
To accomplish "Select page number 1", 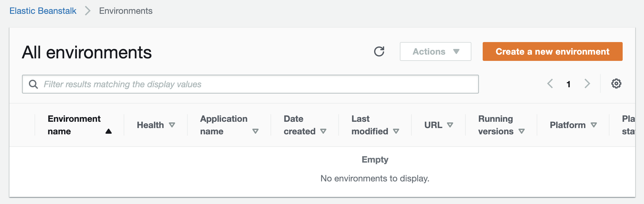I will 568,84.
